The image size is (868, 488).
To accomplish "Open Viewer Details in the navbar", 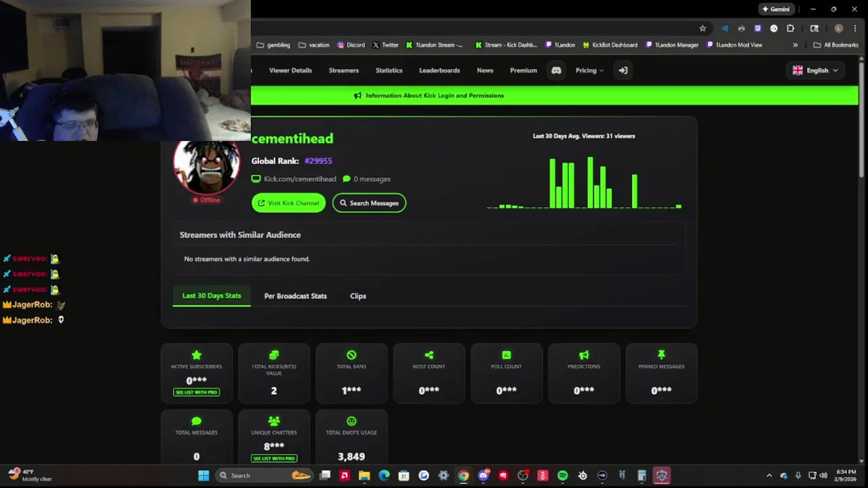I will (x=290, y=70).
